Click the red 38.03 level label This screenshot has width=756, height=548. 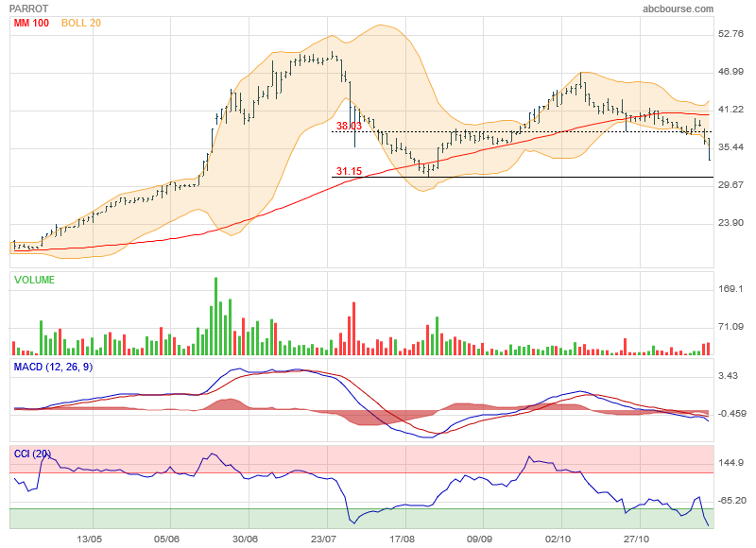click(x=349, y=126)
